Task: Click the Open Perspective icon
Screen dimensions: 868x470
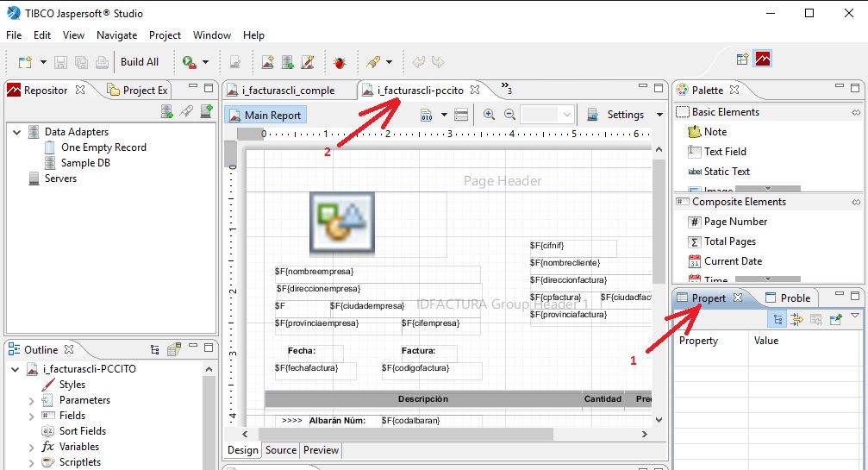Action: click(x=742, y=59)
